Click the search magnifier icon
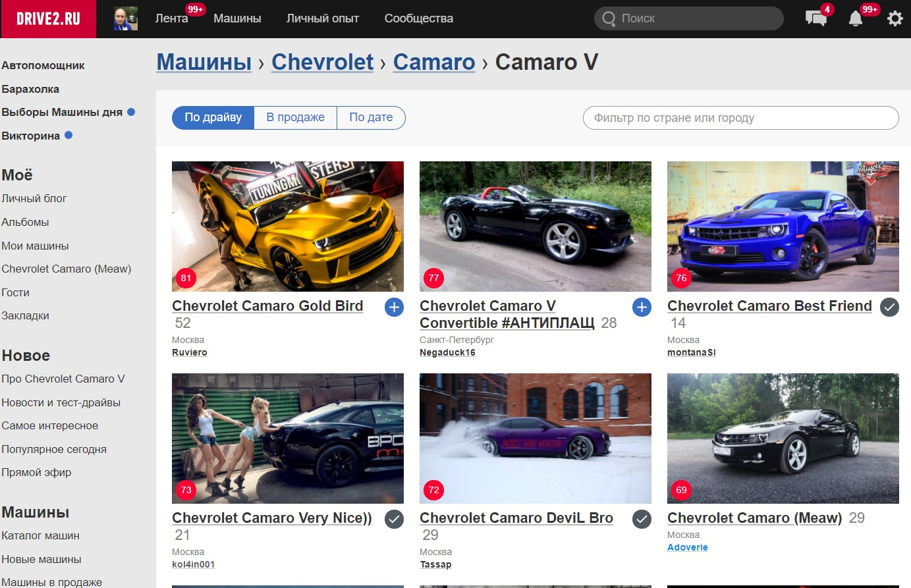Image resolution: width=911 pixels, height=588 pixels. (609, 18)
